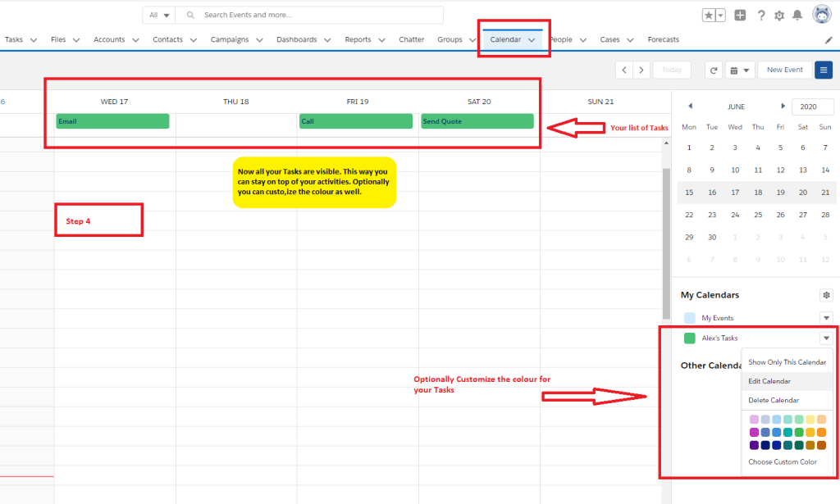This screenshot has width=840, height=504.
Task: Toggle the side panel button
Action: point(824,70)
